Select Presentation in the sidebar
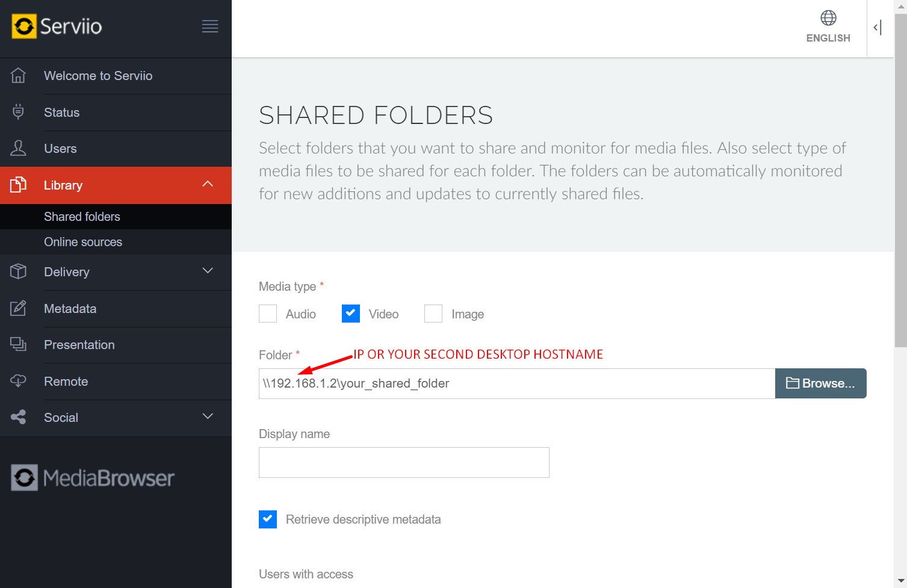The width and height of the screenshot is (907, 588). tap(79, 345)
